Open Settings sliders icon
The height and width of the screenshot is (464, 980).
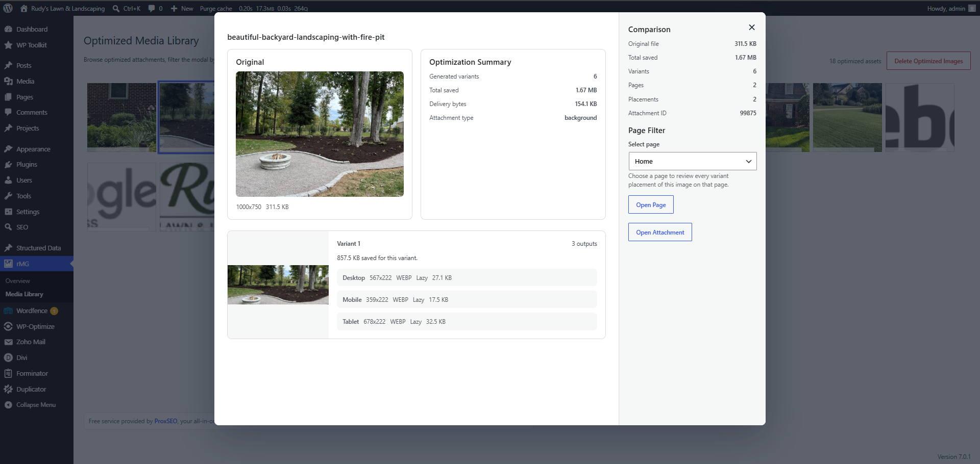[8, 212]
